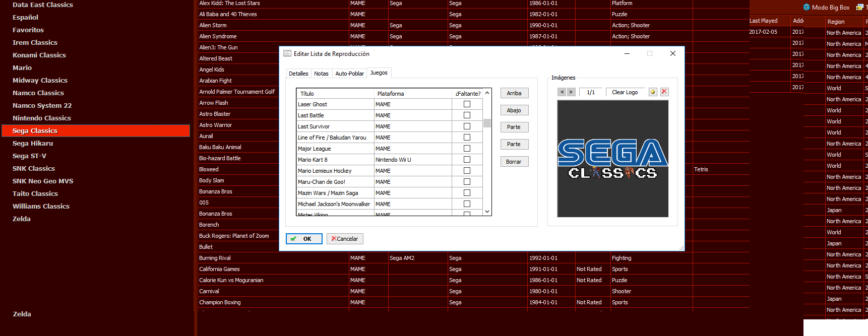Click the lower Parte button
This screenshot has width=868, height=336.
pyautogui.click(x=514, y=144)
